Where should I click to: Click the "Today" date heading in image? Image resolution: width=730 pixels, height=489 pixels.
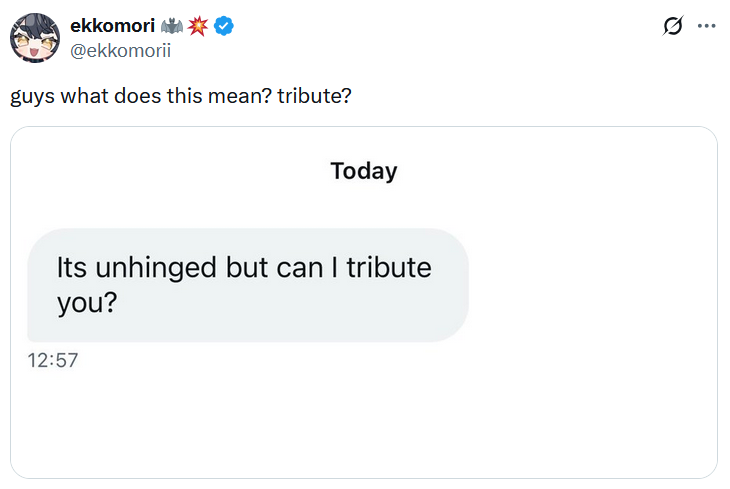[x=364, y=171]
